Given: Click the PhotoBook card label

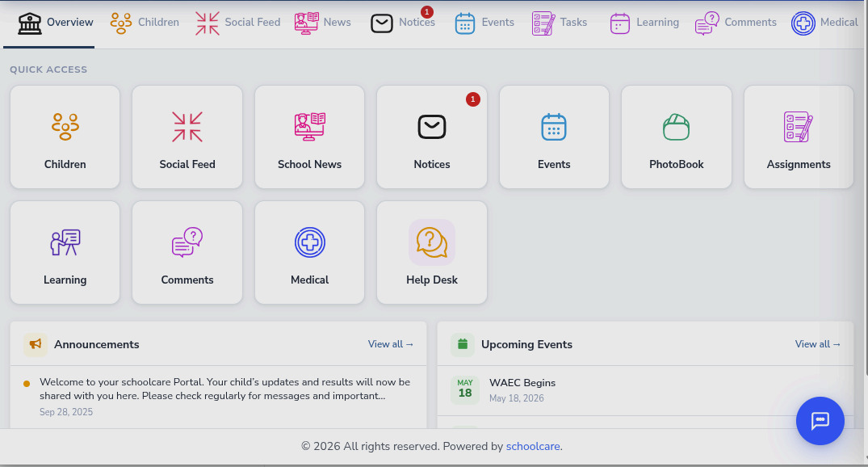Looking at the screenshot, I should (x=677, y=165).
